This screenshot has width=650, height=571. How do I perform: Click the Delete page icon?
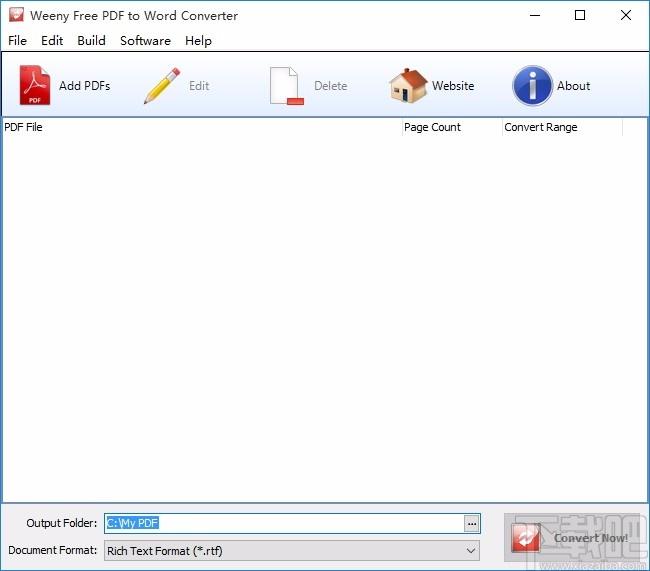click(x=286, y=86)
